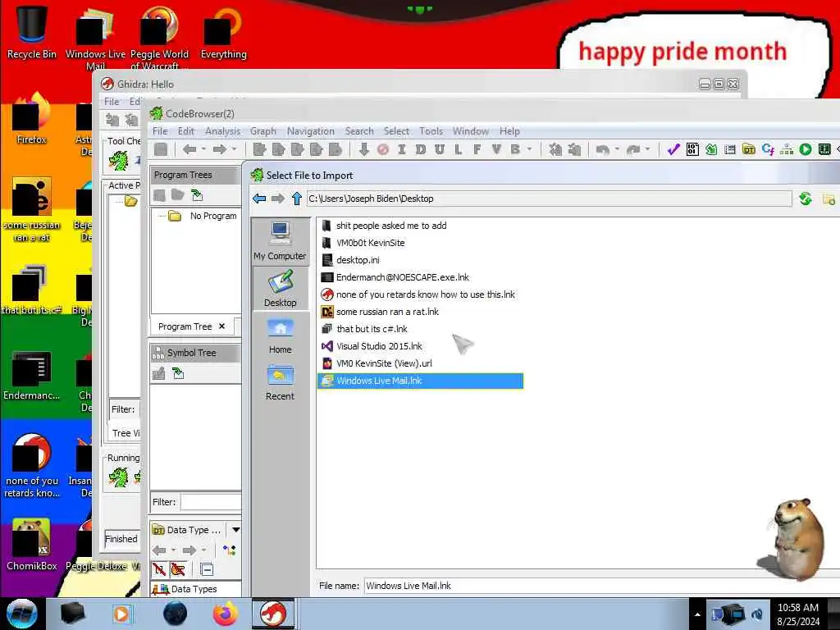840x630 pixels.
Task: Click the green play button in toolbar
Action: [x=806, y=149]
